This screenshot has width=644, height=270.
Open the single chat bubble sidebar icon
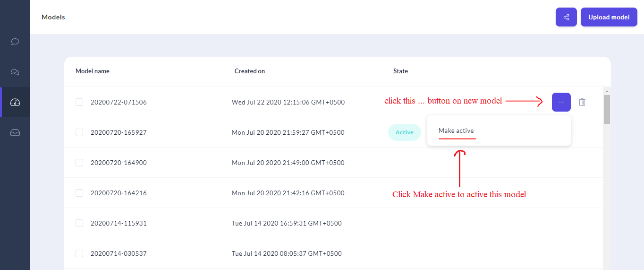15,42
